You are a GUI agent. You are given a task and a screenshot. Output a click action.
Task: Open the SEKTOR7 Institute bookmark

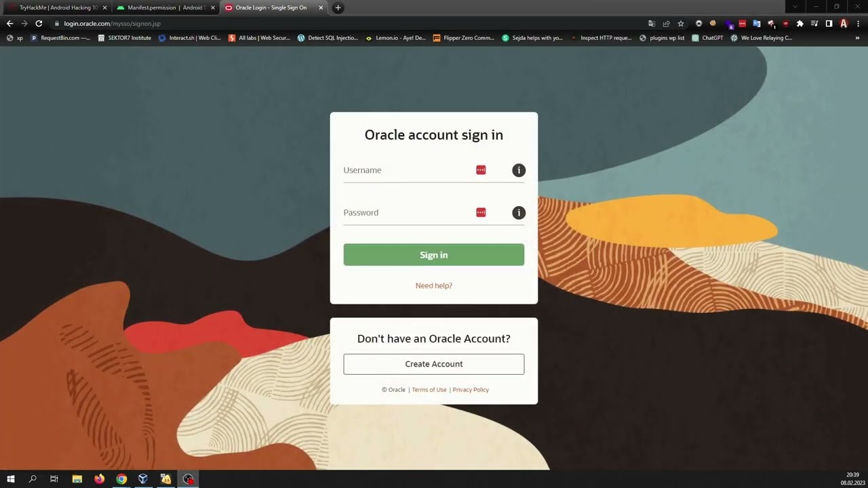(x=124, y=38)
